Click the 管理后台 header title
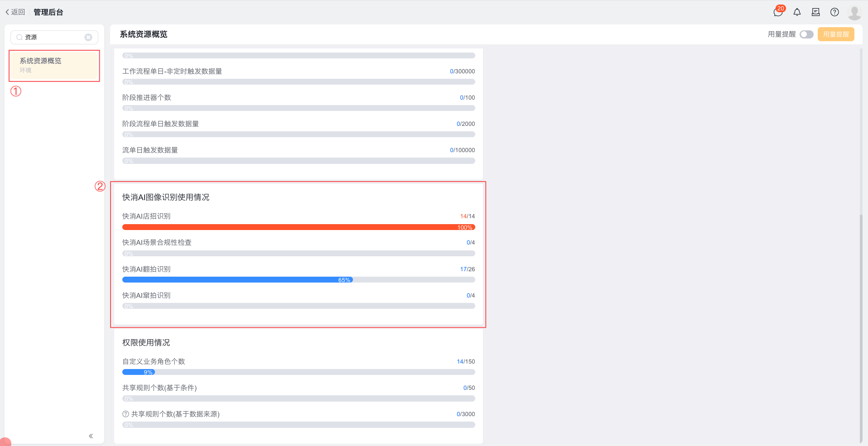Image resolution: width=868 pixels, height=446 pixels. pos(48,12)
